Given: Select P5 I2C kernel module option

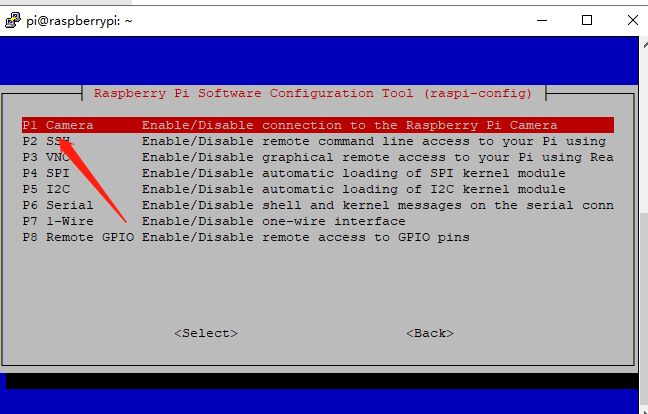Looking at the screenshot, I should point(318,189).
